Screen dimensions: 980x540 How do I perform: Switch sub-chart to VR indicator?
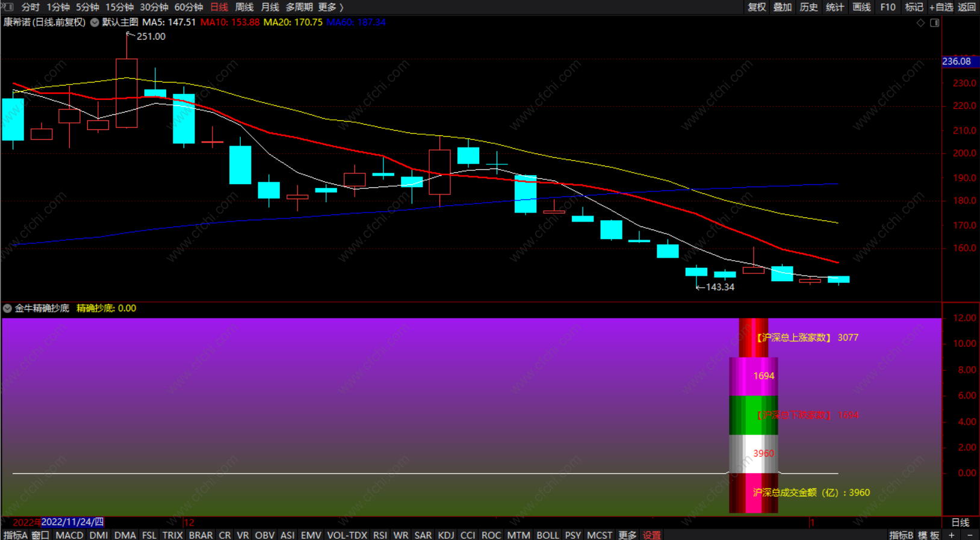(243, 535)
